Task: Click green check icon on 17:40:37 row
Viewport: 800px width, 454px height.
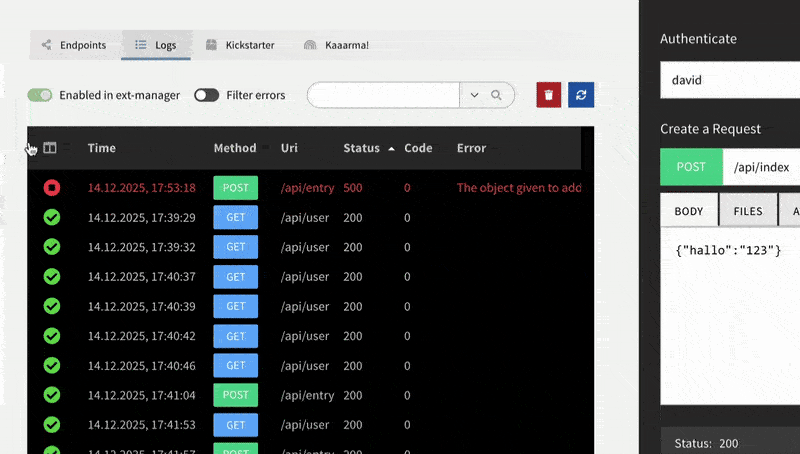Action: point(52,276)
